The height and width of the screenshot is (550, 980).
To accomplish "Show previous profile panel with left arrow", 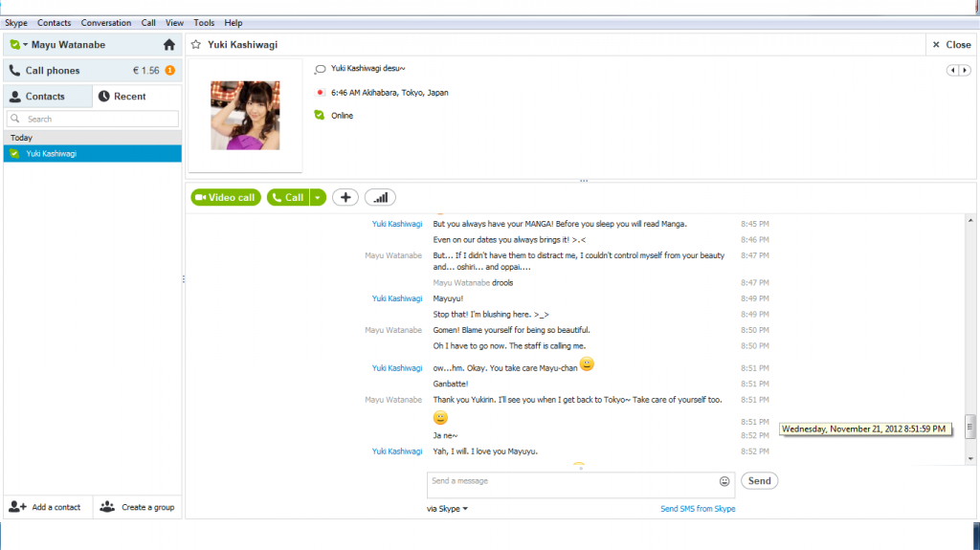I will click(952, 70).
